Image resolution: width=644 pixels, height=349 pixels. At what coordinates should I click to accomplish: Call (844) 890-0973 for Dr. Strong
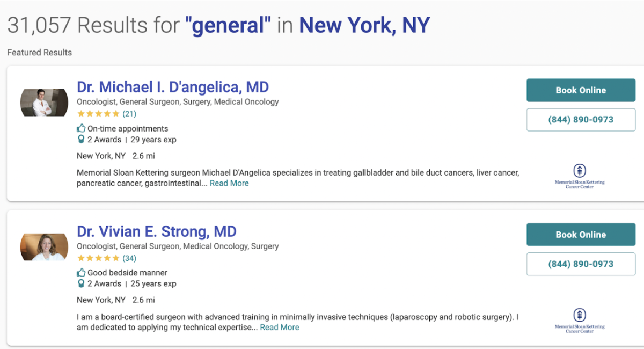[x=581, y=264]
